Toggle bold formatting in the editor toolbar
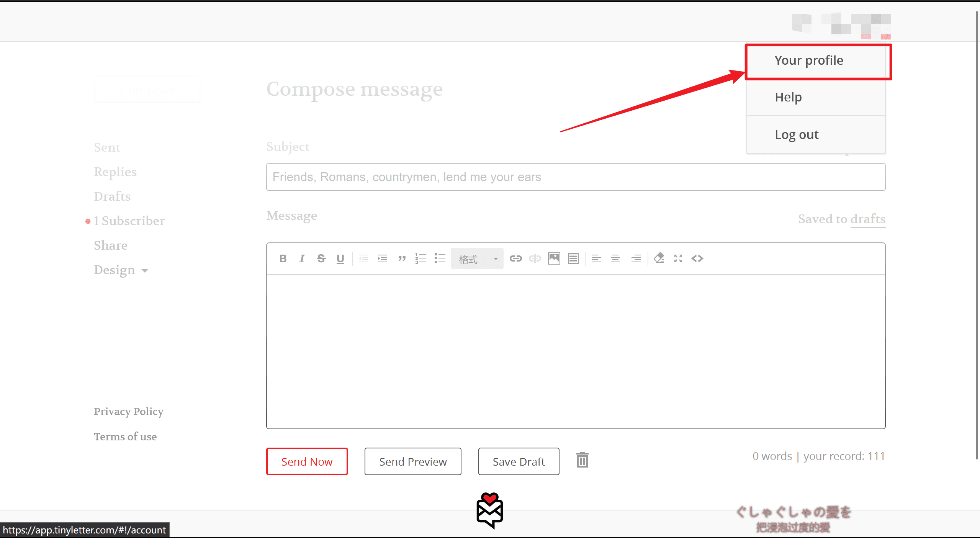Image resolution: width=980 pixels, height=538 pixels. click(283, 259)
